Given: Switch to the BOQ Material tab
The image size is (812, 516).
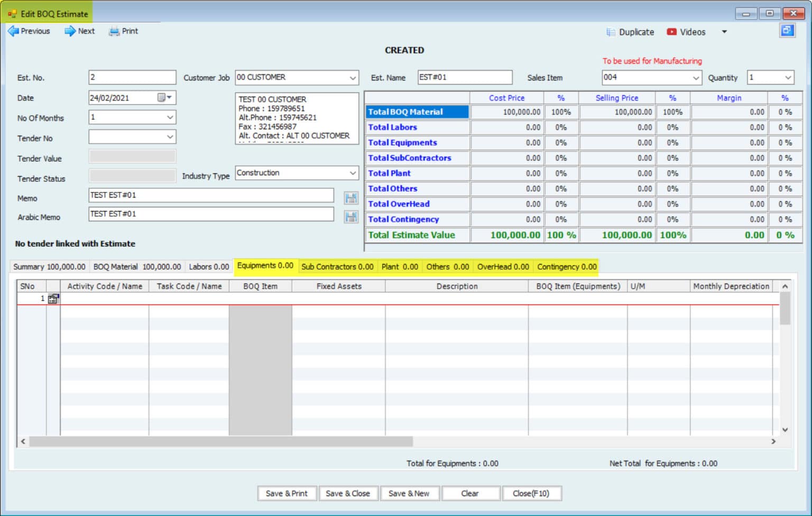Looking at the screenshot, I should [137, 267].
